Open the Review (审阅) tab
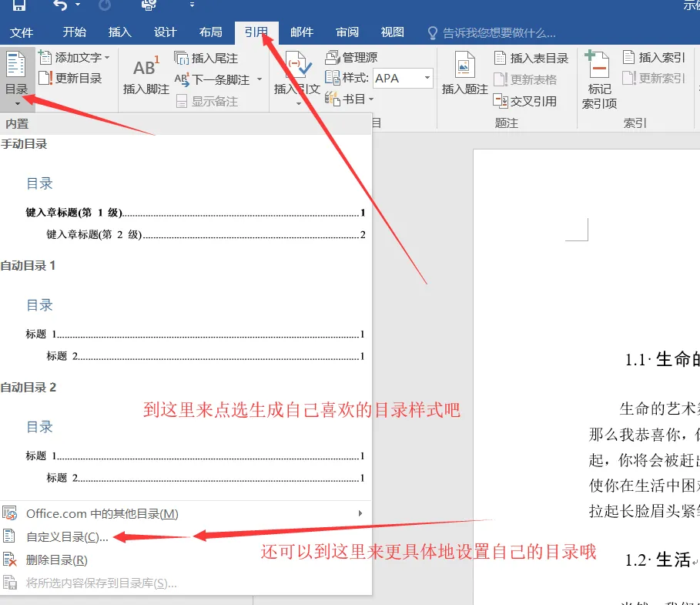The width and height of the screenshot is (700, 605). click(x=347, y=32)
